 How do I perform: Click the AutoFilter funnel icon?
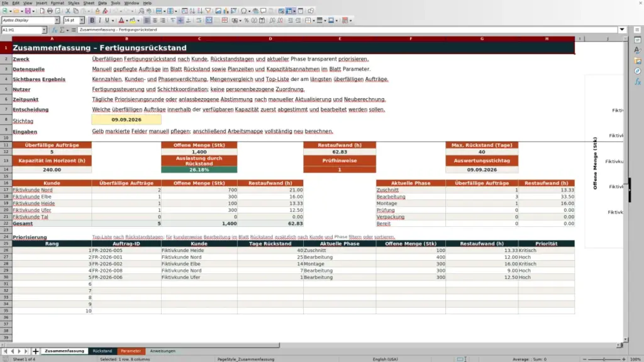click(x=208, y=11)
